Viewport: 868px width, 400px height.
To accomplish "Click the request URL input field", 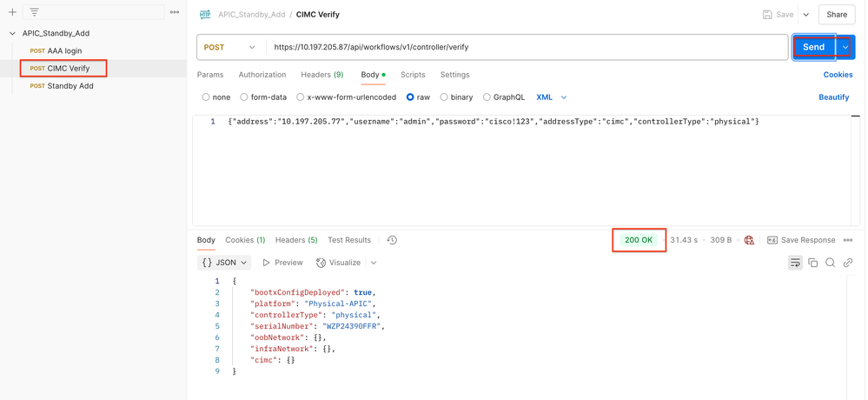I will pos(527,47).
